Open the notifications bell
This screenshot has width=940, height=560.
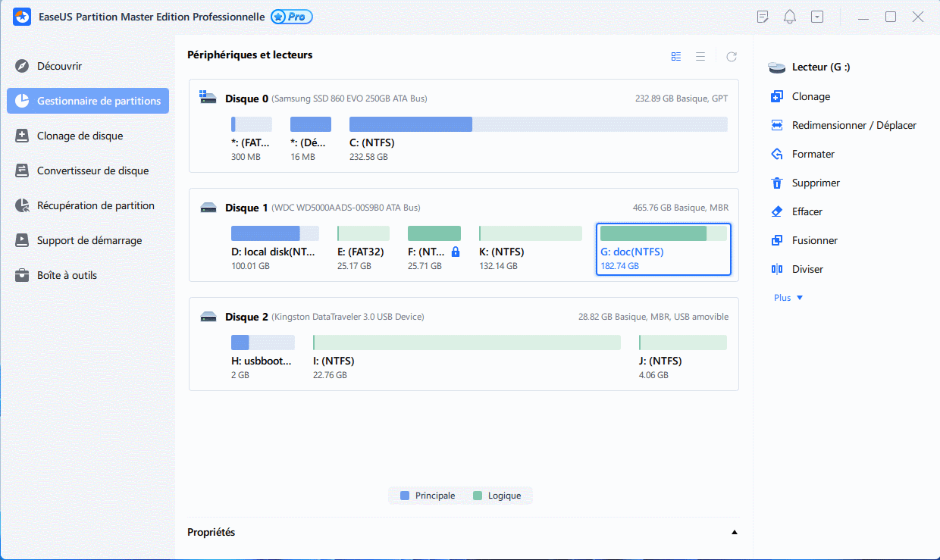(x=790, y=17)
